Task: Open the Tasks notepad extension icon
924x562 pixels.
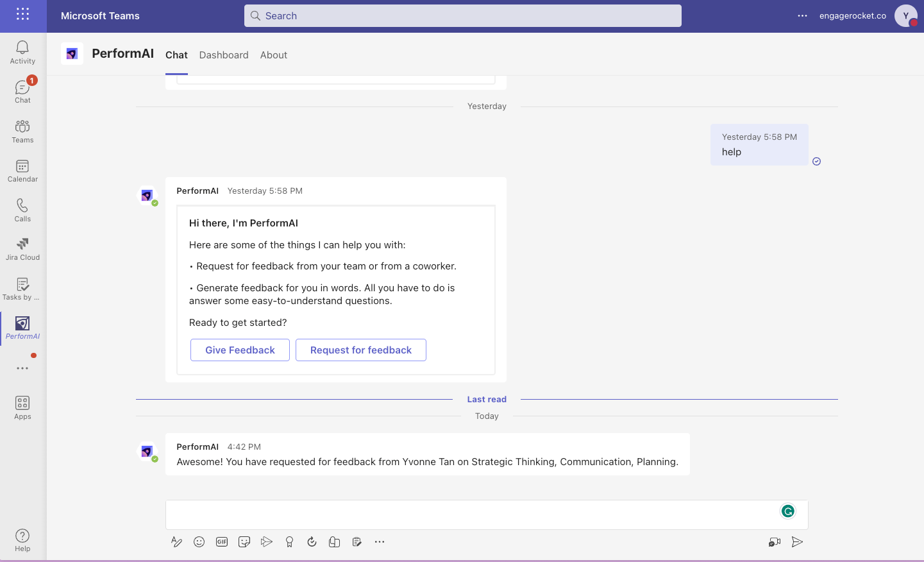Action: 357,542
